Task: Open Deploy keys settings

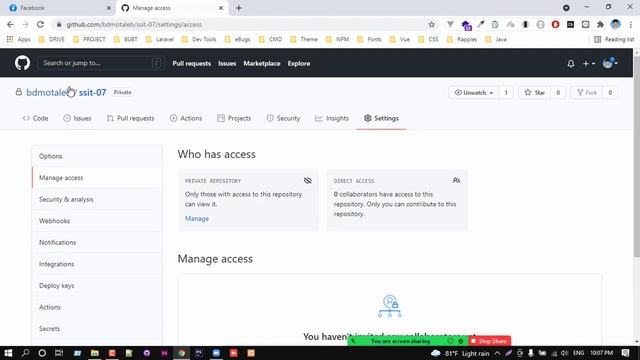Action: [x=97, y=286]
